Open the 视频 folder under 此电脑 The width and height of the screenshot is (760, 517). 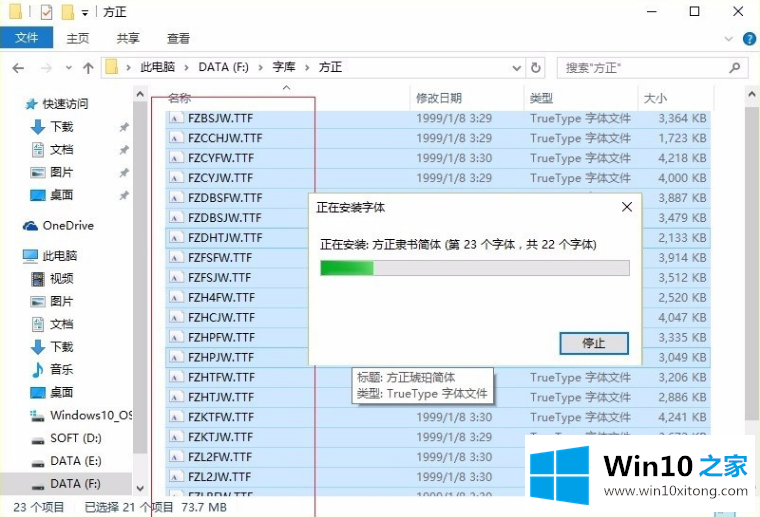point(62,279)
